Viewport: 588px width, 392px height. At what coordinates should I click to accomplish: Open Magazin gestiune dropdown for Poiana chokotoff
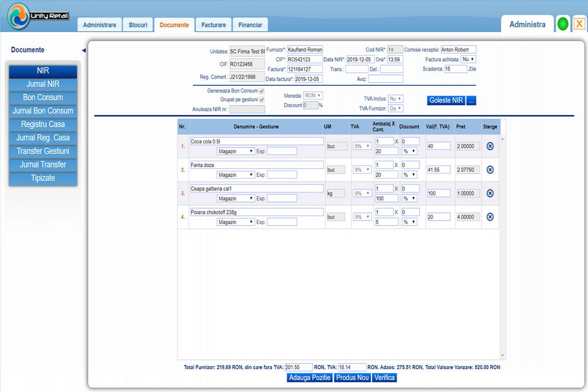(x=235, y=222)
